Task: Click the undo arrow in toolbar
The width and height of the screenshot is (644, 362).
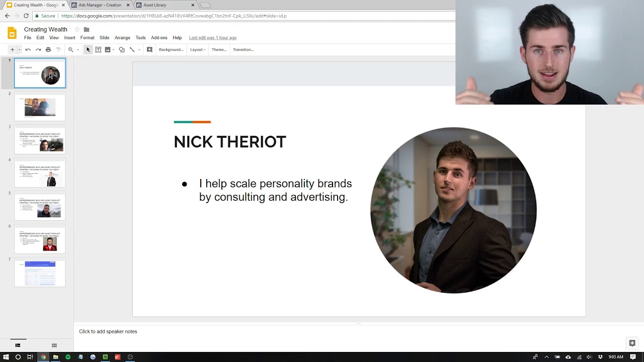Action: coord(28,50)
